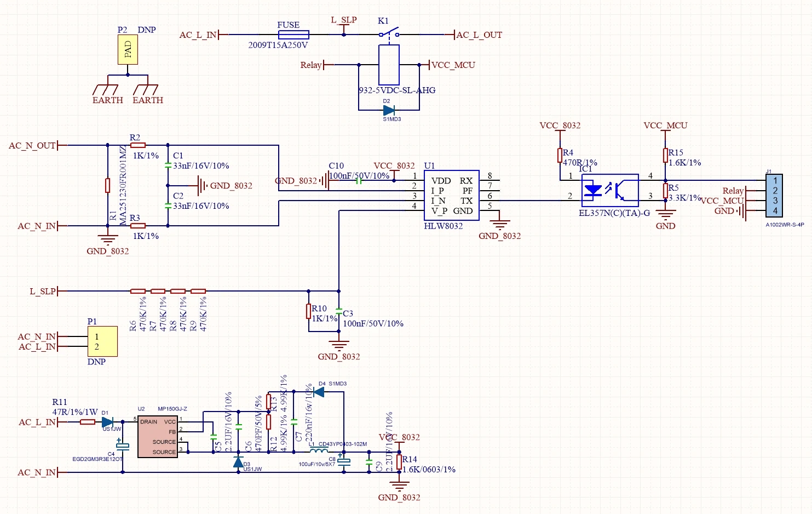Select the FUSE component symbol
The image size is (812, 514).
[x=293, y=35]
